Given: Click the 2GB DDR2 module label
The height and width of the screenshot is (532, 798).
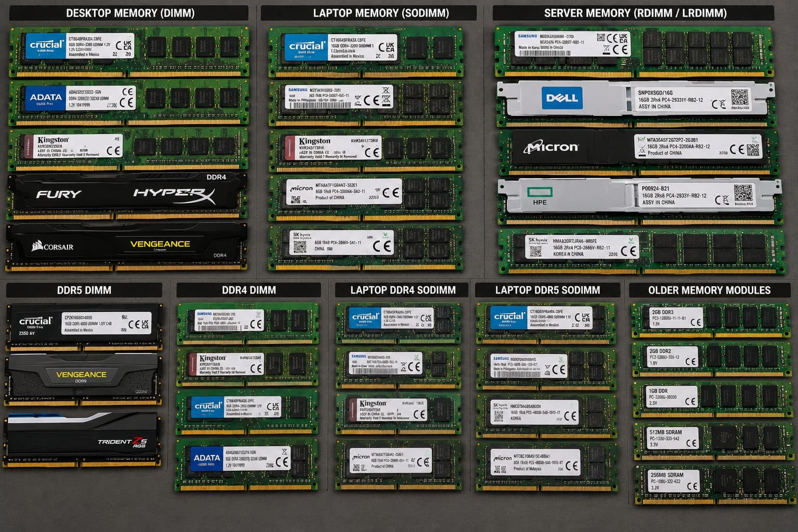Looking at the screenshot, I should [x=674, y=357].
